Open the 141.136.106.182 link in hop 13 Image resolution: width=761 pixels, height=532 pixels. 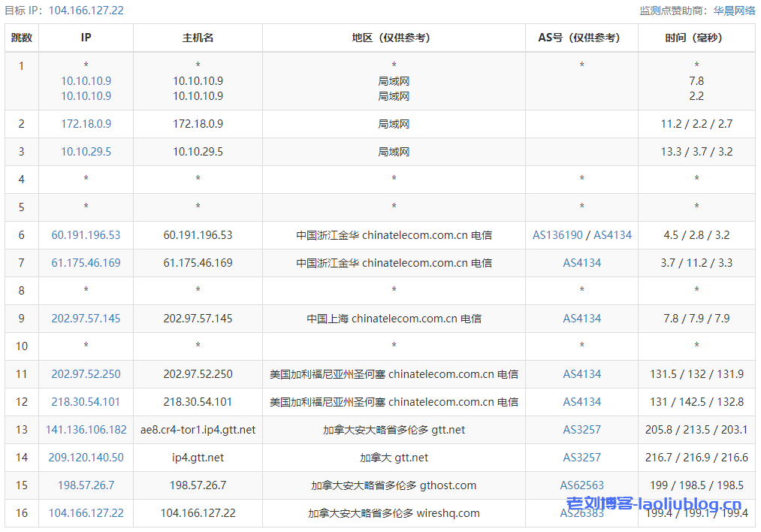coord(85,429)
